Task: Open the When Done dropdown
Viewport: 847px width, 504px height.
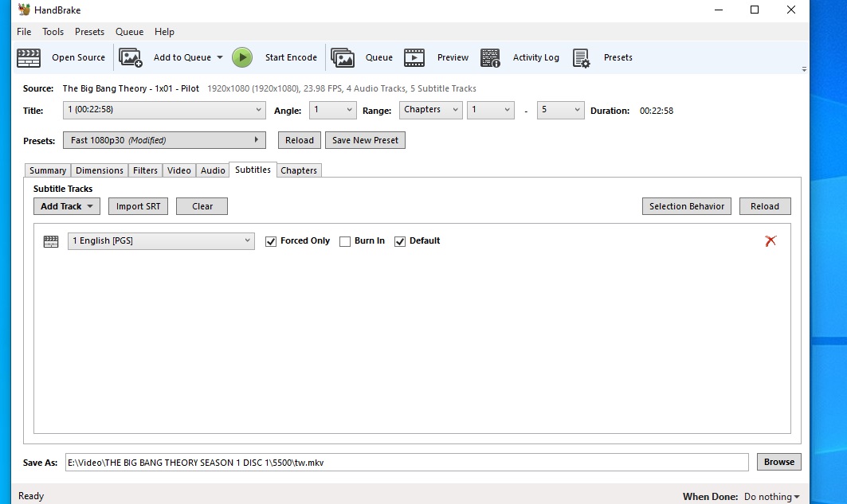Action: coord(772,497)
